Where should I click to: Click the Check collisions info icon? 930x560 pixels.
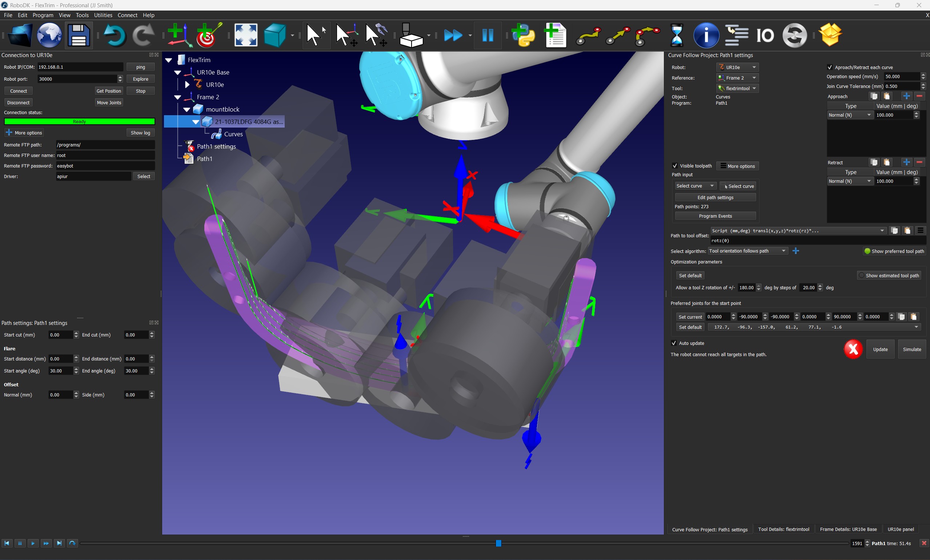[706, 36]
